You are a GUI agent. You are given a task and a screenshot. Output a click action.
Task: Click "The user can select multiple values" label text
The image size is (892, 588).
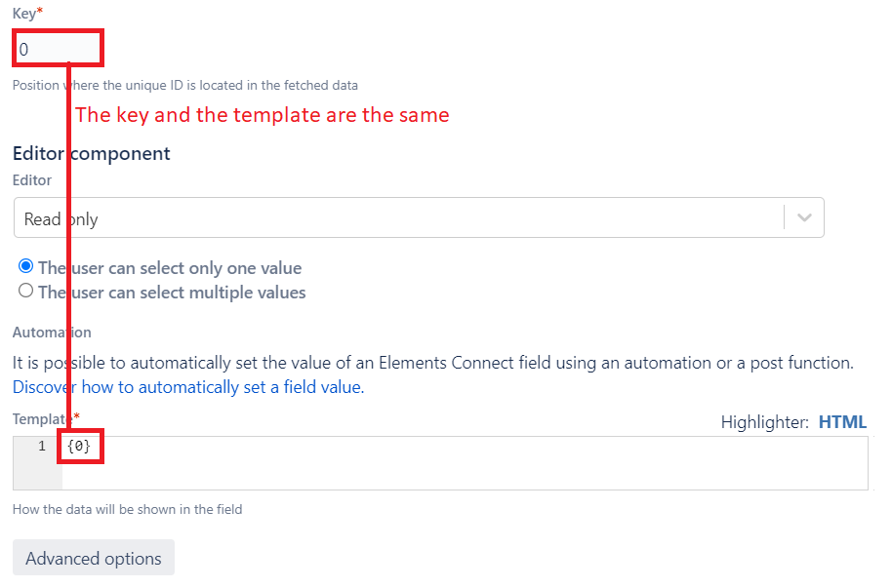172,293
